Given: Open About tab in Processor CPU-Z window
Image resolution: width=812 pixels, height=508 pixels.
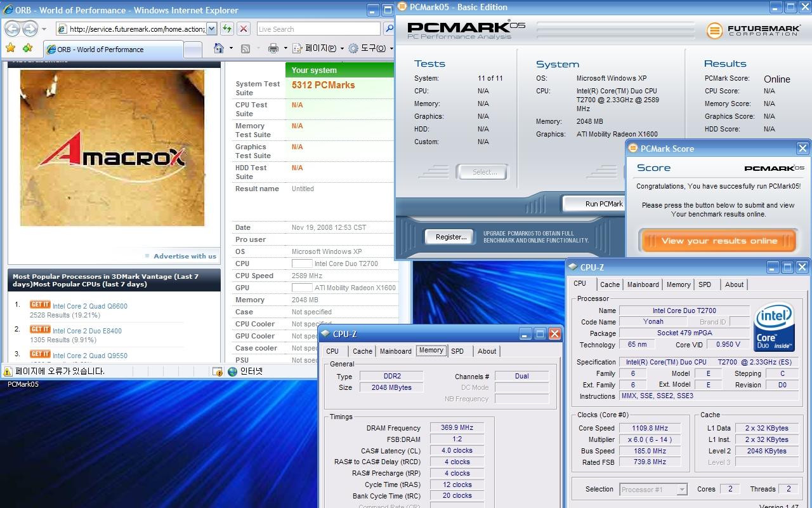Looking at the screenshot, I should tap(735, 284).
